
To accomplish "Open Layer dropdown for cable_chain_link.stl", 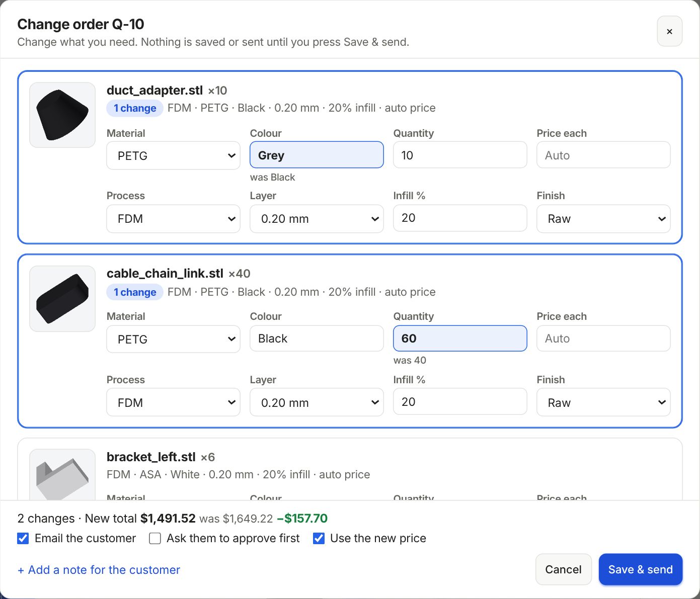I will coord(317,402).
